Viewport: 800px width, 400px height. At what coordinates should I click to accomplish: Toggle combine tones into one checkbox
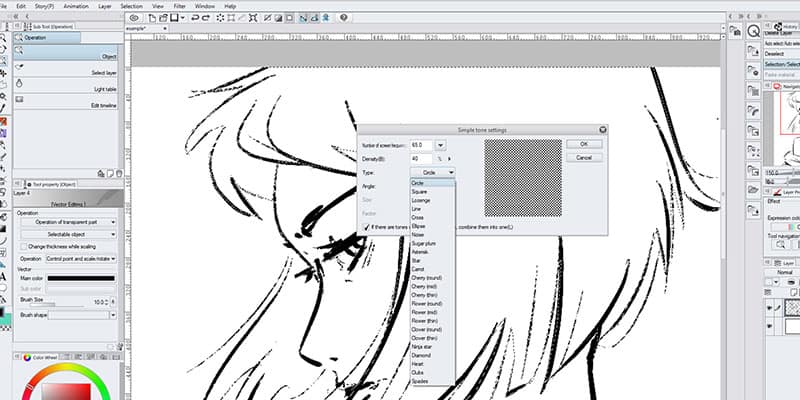[x=366, y=227]
